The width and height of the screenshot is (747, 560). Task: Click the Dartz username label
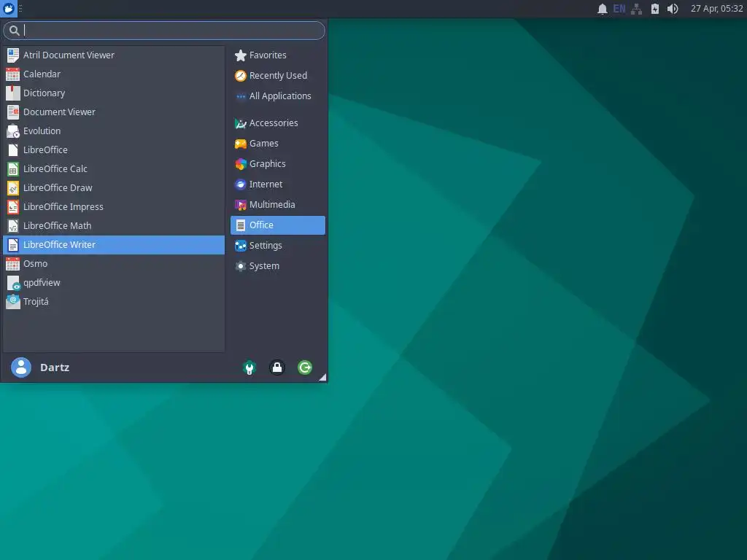coord(55,367)
